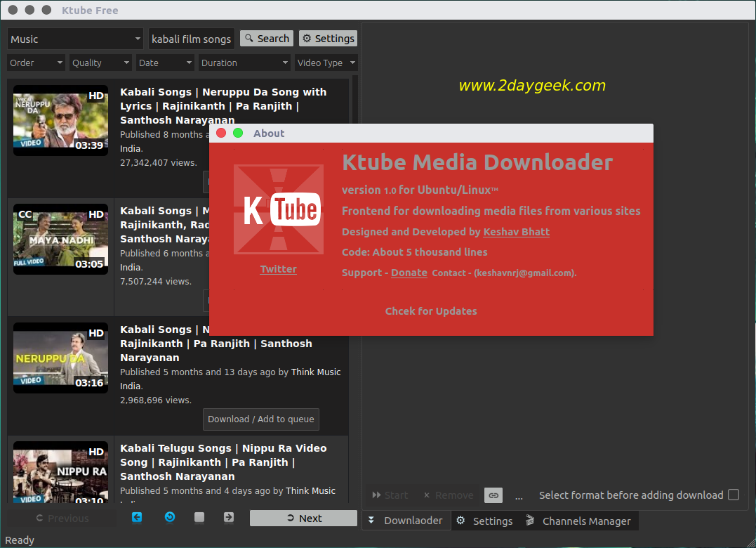Viewport: 756px width, 548px height.
Task: Open Settings button next to Search
Action: tap(328, 39)
